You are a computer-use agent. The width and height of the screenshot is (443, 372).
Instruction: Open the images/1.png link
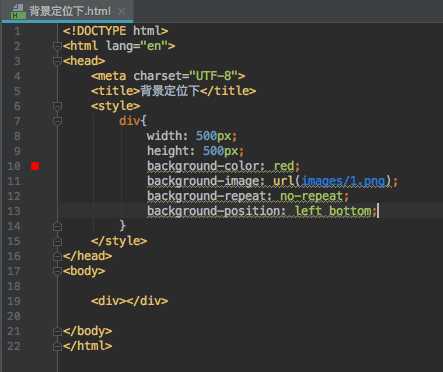click(x=343, y=181)
